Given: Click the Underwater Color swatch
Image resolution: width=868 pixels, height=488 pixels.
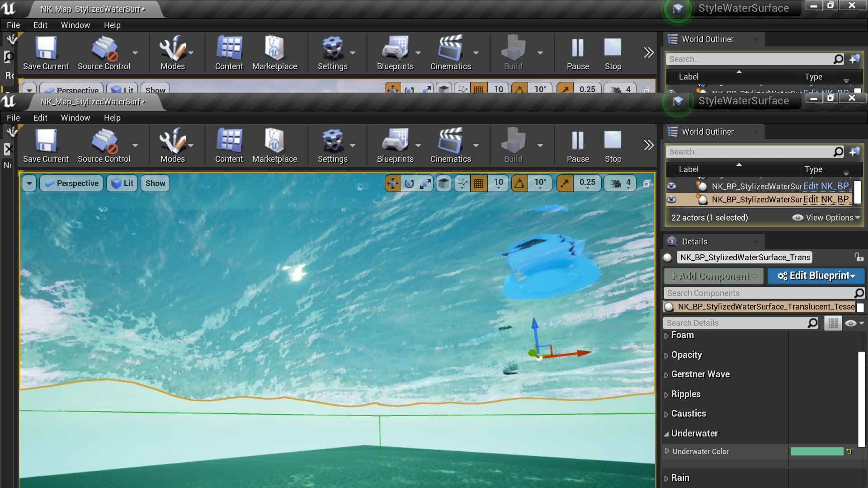Looking at the screenshot, I should click(x=817, y=451).
